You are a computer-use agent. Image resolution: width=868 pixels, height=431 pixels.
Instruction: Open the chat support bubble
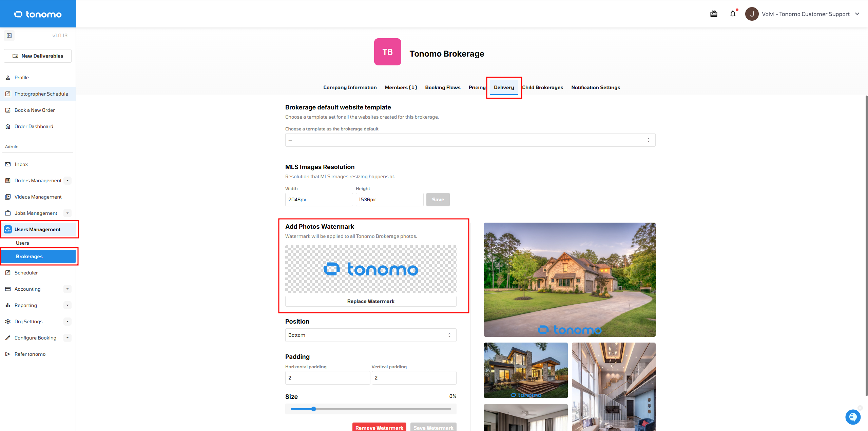click(x=853, y=417)
